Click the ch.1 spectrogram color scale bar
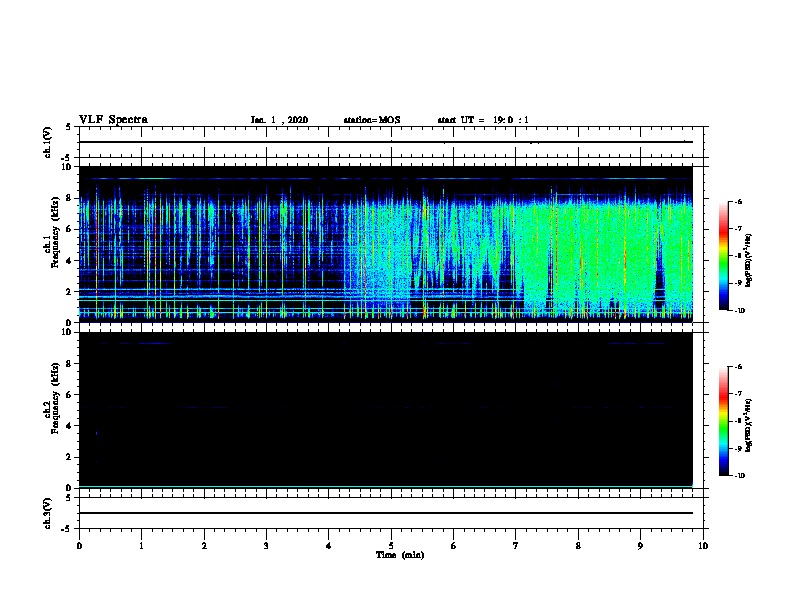792x612 pixels. point(723,256)
